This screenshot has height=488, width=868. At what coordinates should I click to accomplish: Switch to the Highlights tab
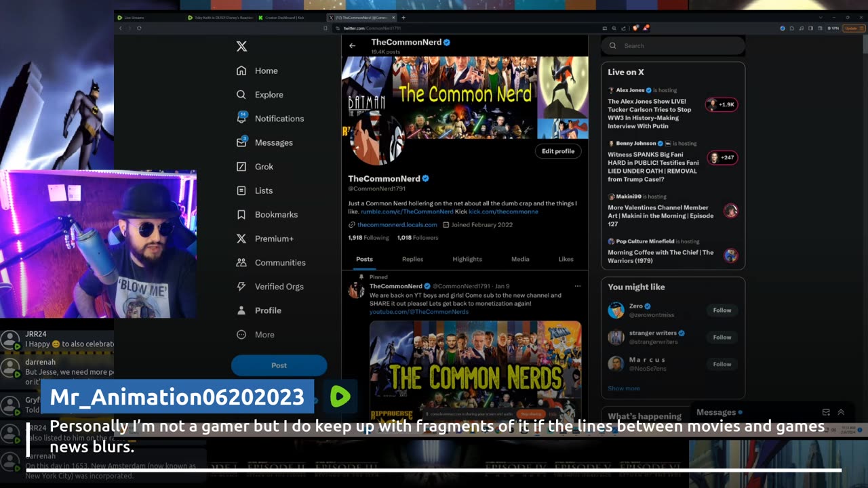click(467, 259)
